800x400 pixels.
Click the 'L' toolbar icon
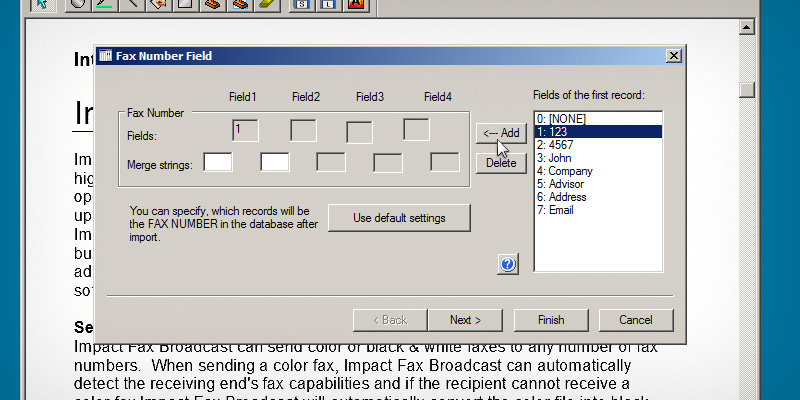[329, 5]
